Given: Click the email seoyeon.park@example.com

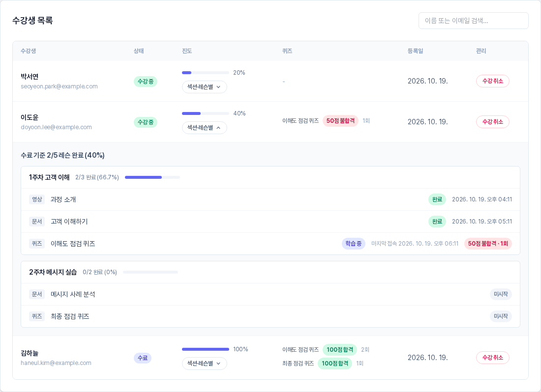Looking at the screenshot, I should pos(59,86).
